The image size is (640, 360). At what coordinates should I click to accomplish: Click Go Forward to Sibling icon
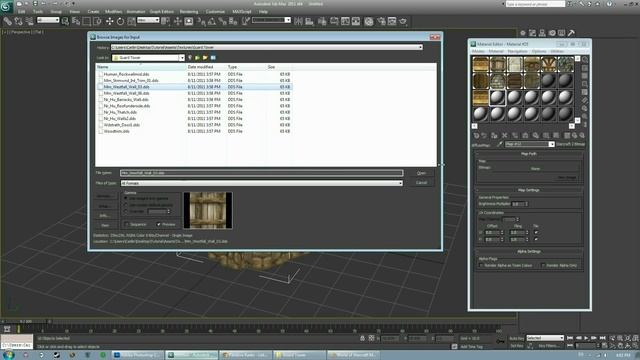point(582,135)
